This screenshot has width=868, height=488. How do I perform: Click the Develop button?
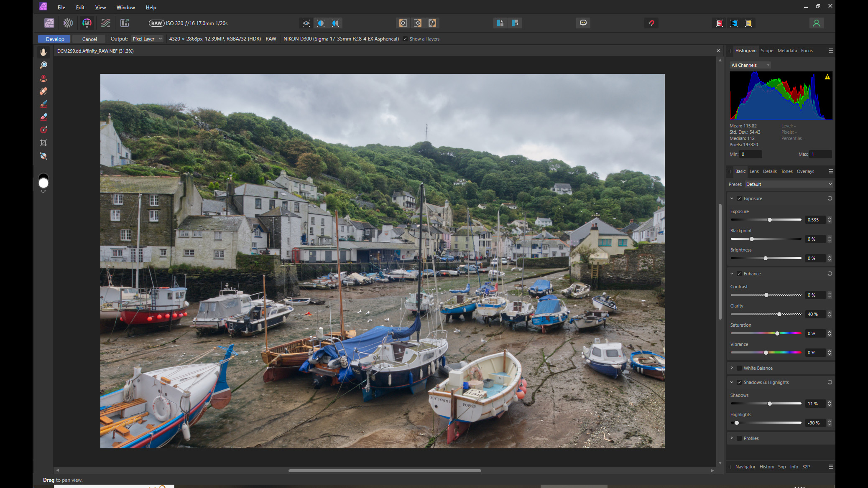55,39
